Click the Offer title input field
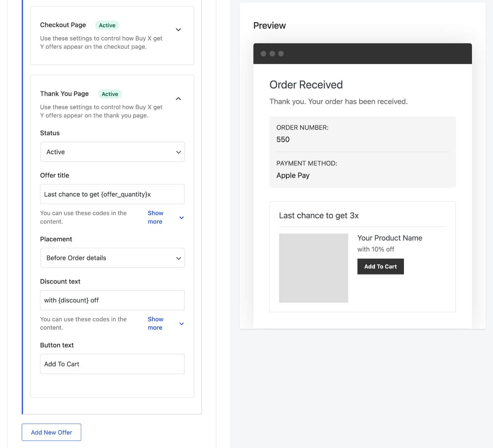 pos(112,194)
